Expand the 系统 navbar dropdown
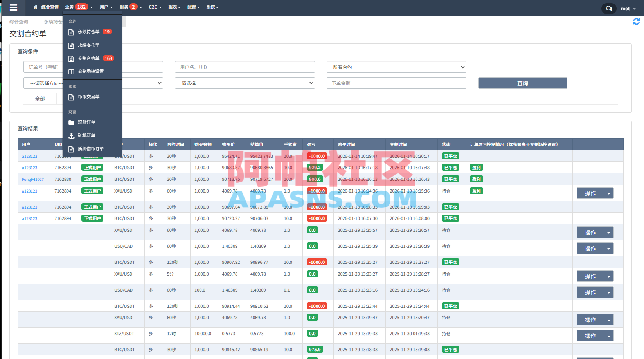The width and height of the screenshot is (644, 359). tap(212, 7)
